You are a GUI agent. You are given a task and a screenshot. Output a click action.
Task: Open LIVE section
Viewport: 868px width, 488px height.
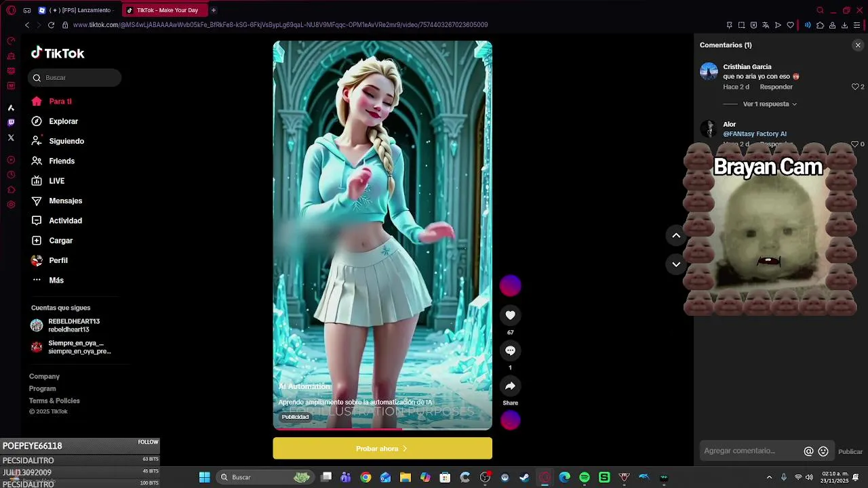pyautogui.click(x=47, y=181)
